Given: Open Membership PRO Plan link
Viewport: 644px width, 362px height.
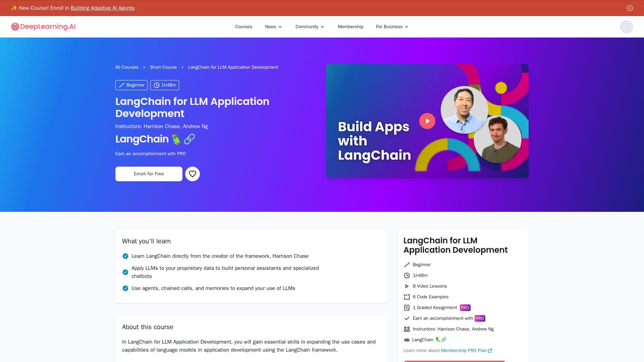Looking at the screenshot, I should (x=466, y=351).
